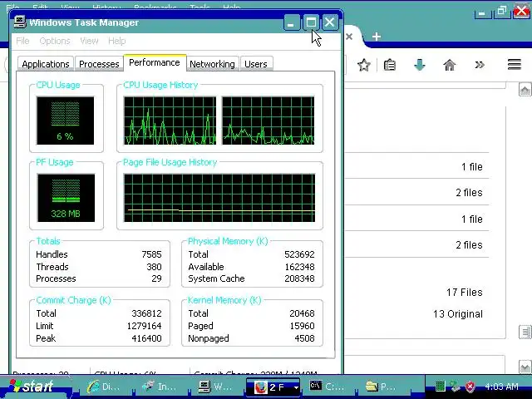Click '13 Original' text in Firefox page

[458, 314]
